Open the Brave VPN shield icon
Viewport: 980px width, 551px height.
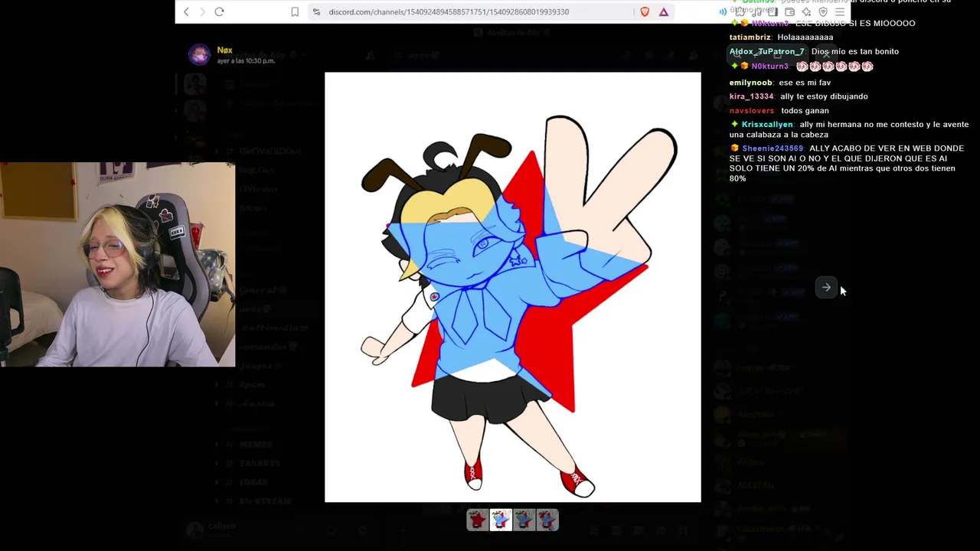(x=823, y=12)
